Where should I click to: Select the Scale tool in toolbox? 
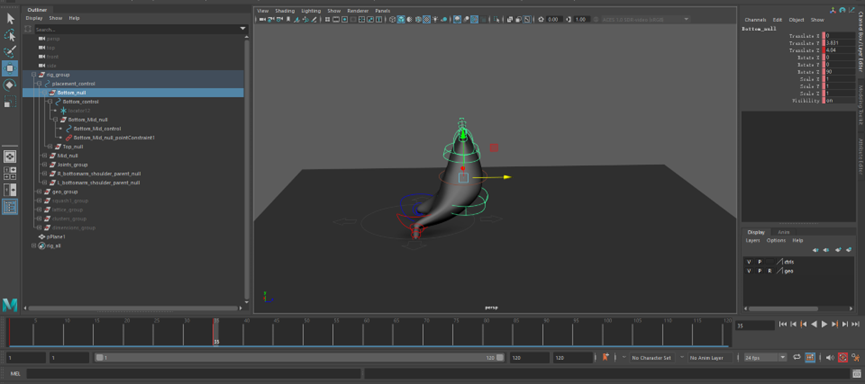pos(10,102)
